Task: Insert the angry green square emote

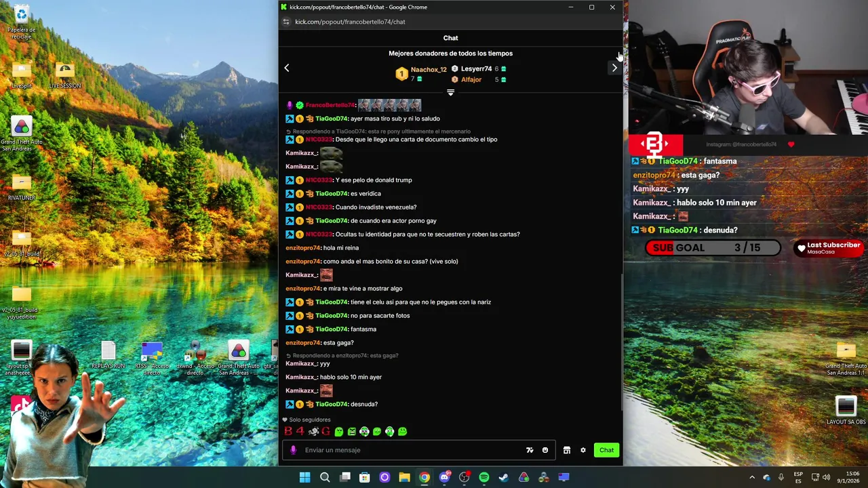Action: pos(351,431)
